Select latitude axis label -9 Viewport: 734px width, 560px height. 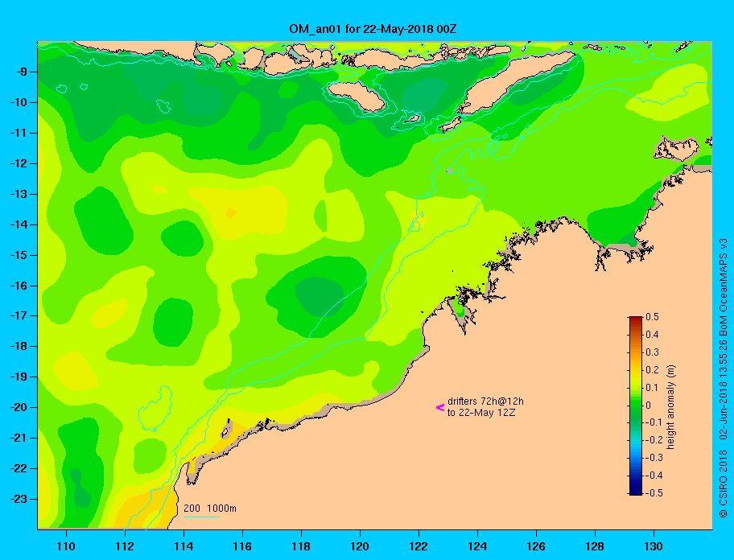coord(20,72)
